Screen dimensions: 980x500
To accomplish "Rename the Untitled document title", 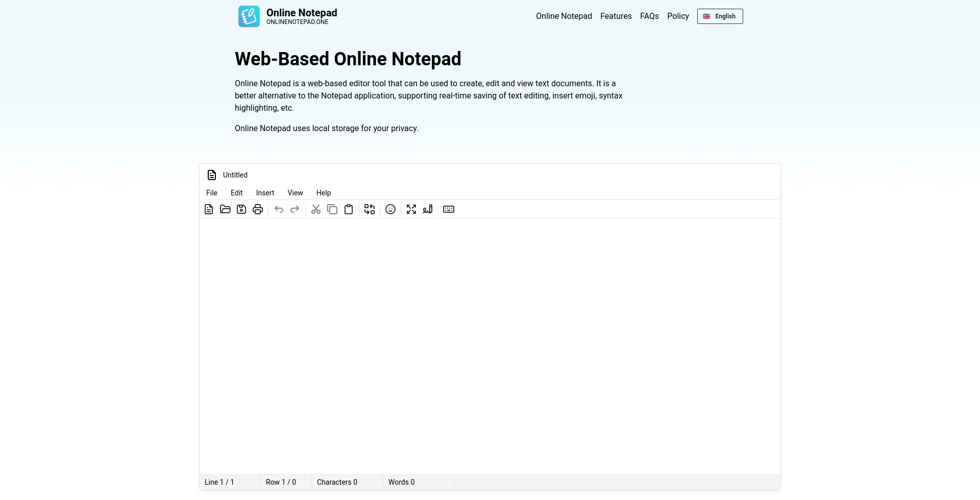I will (x=235, y=175).
